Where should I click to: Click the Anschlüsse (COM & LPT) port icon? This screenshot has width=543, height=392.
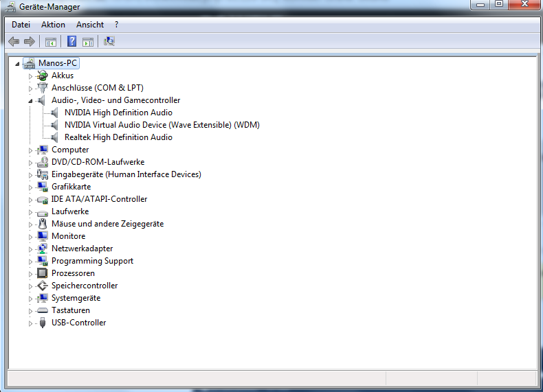pos(42,88)
